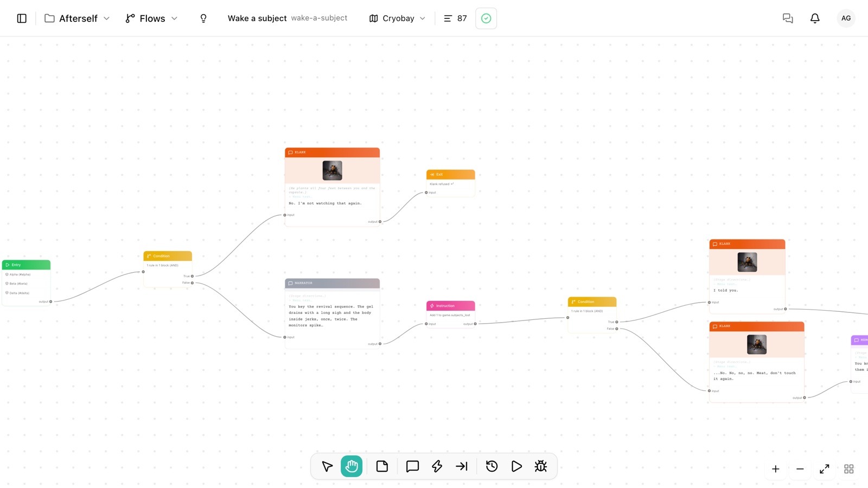Select the green Entry node header
The image size is (868, 488).
pyautogui.click(x=26, y=265)
